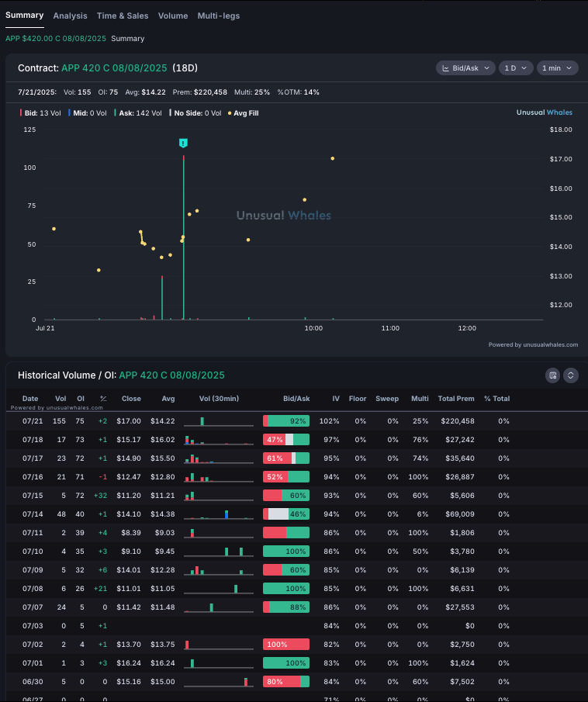Click the 07/21 bid/ask bar showing 92%
The height and width of the screenshot is (702, 588).
click(x=286, y=421)
